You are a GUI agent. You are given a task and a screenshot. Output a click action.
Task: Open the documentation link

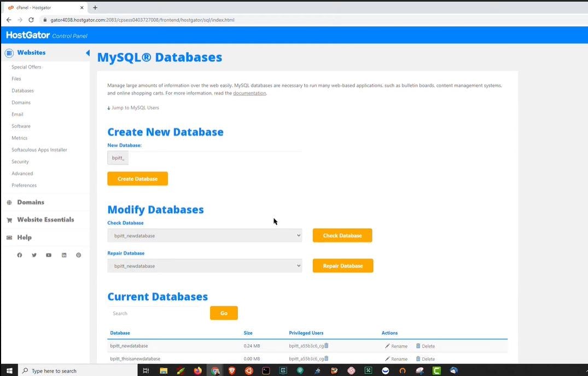(249, 93)
